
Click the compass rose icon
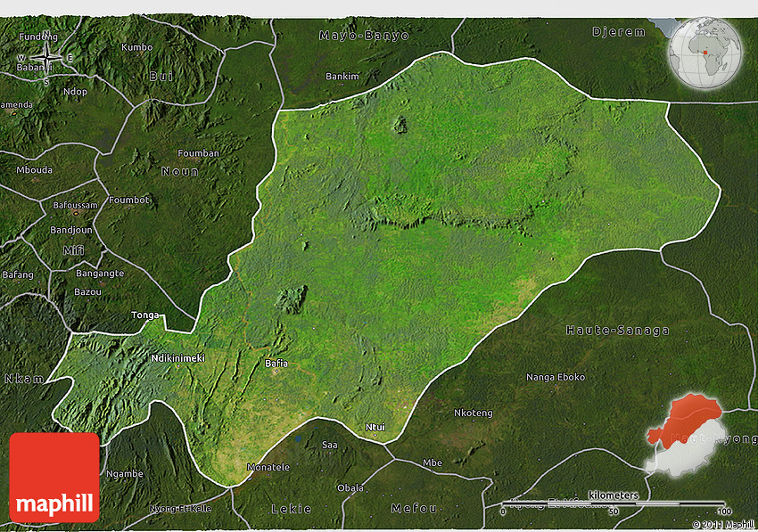point(46,58)
